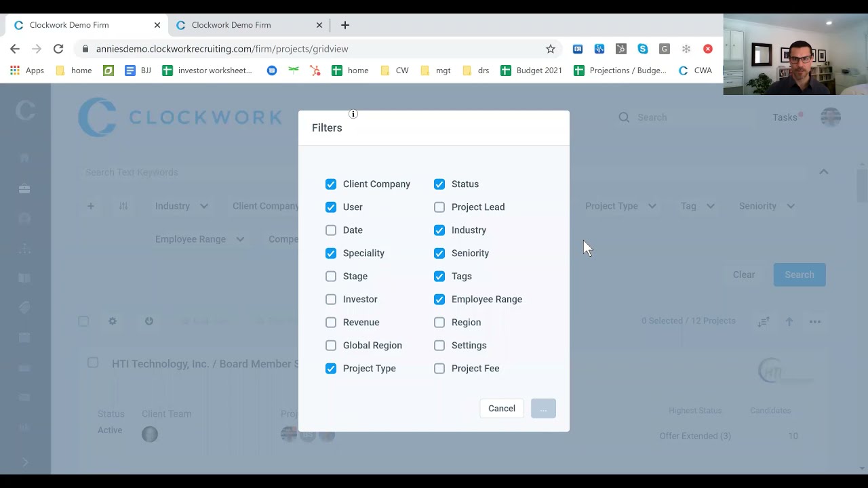868x488 pixels.
Task: Click the blue Search button
Action: [x=800, y=274]
